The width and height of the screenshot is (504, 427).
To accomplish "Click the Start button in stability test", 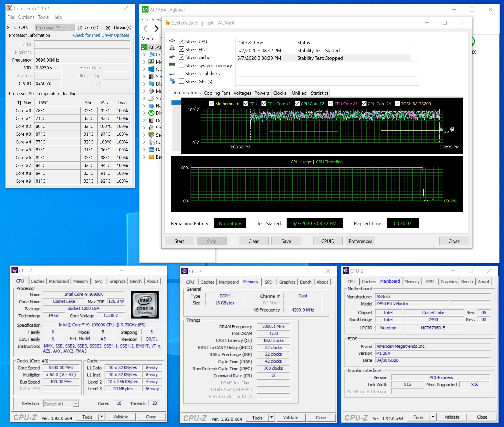I will [x=179, y=241].
